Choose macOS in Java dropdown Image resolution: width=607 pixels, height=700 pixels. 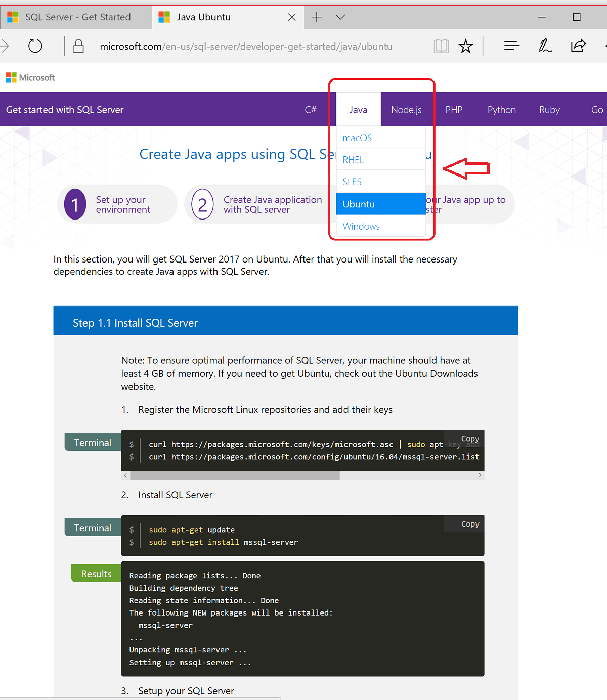pyautogui.click(x=381, y=138)
